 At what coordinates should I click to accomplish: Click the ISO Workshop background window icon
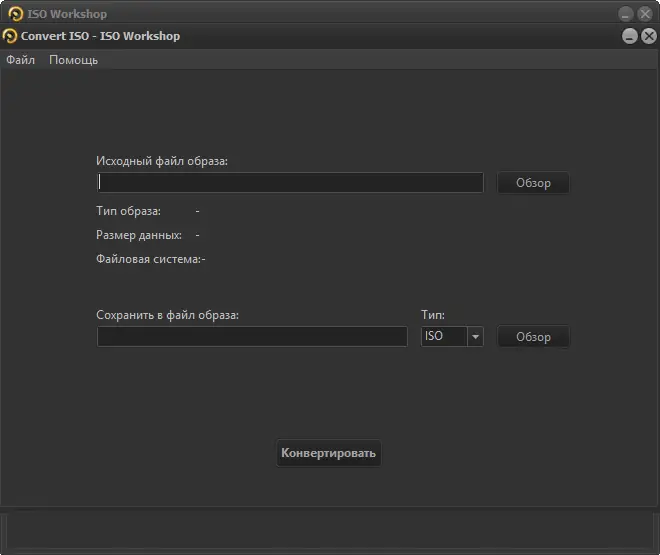[x=16, y=14]
